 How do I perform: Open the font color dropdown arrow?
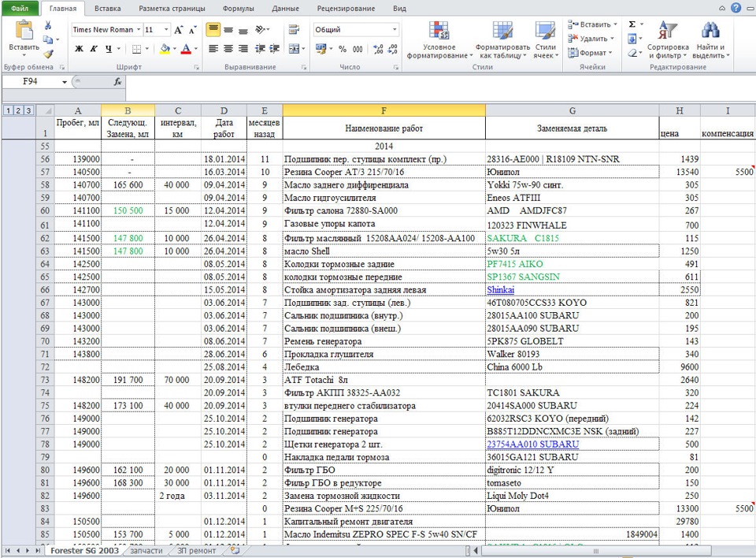click(196, 49)
